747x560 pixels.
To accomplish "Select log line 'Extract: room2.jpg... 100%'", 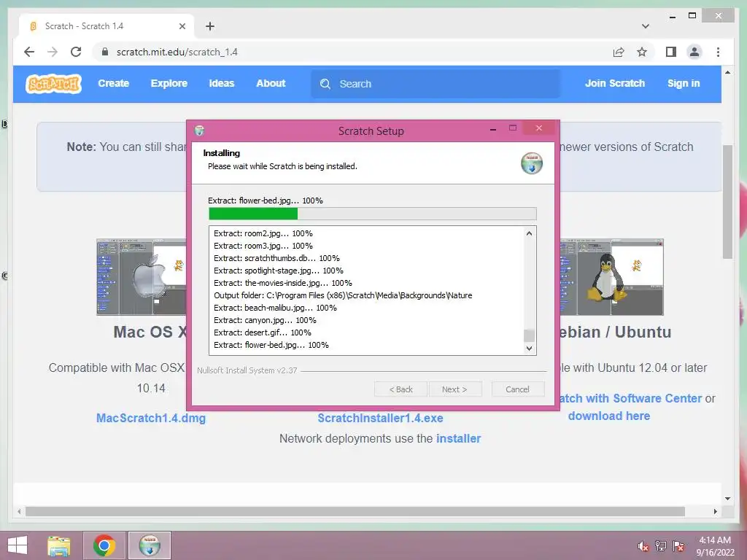I will [x=263, y=233].
